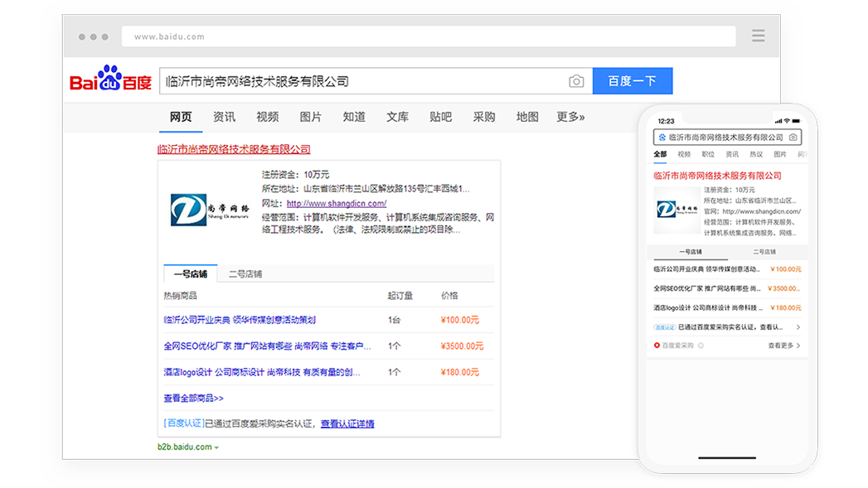
Task: Open the browser hamburger menu icon
Action: (x=759, y=36)
